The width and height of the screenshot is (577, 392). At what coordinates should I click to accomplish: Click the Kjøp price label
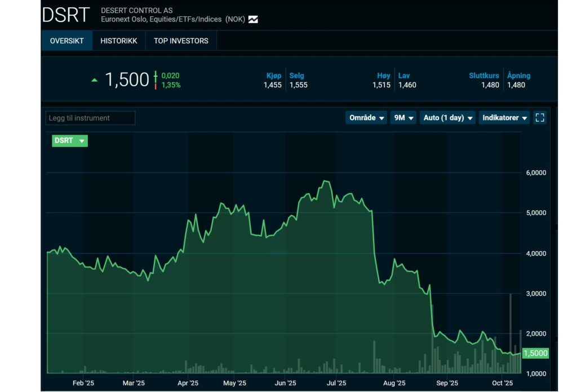[274, 75]
